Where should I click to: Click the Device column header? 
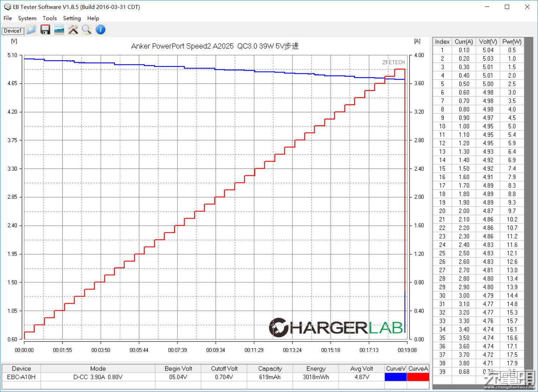(x=21, y=368)
